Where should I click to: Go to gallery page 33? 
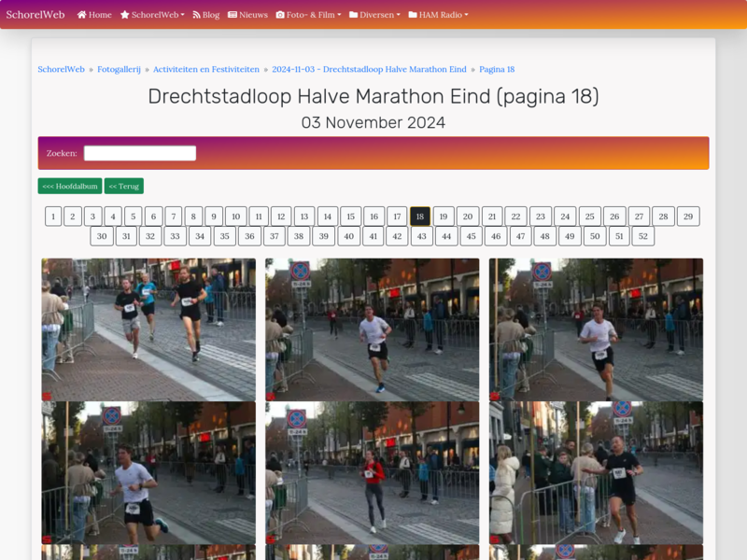[x=176, y=236]
